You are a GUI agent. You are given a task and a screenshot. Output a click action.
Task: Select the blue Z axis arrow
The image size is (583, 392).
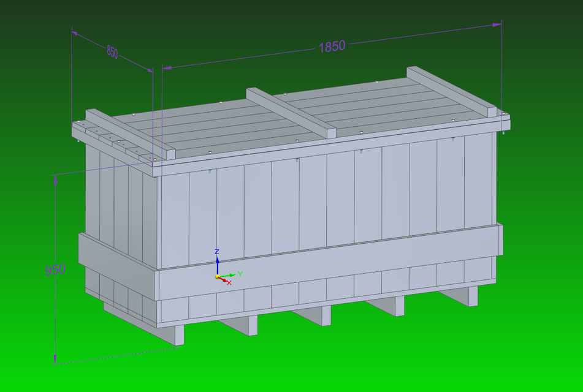click(218, 263)
